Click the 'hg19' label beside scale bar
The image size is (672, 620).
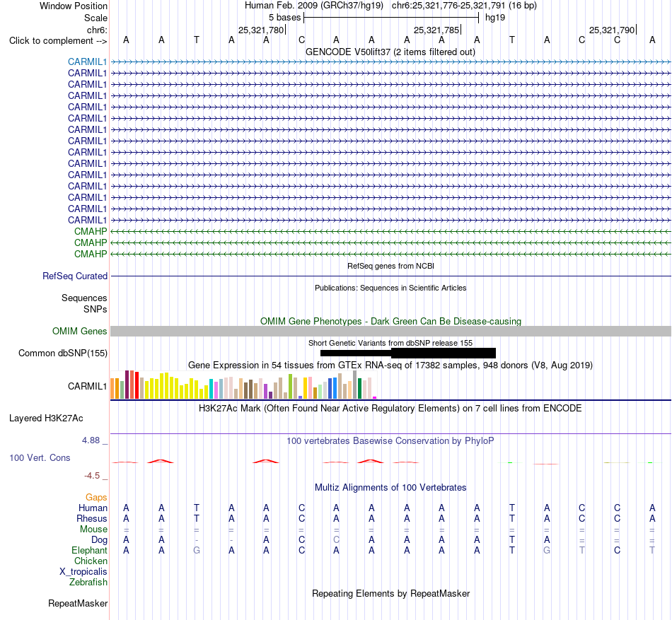pos(495,18)
